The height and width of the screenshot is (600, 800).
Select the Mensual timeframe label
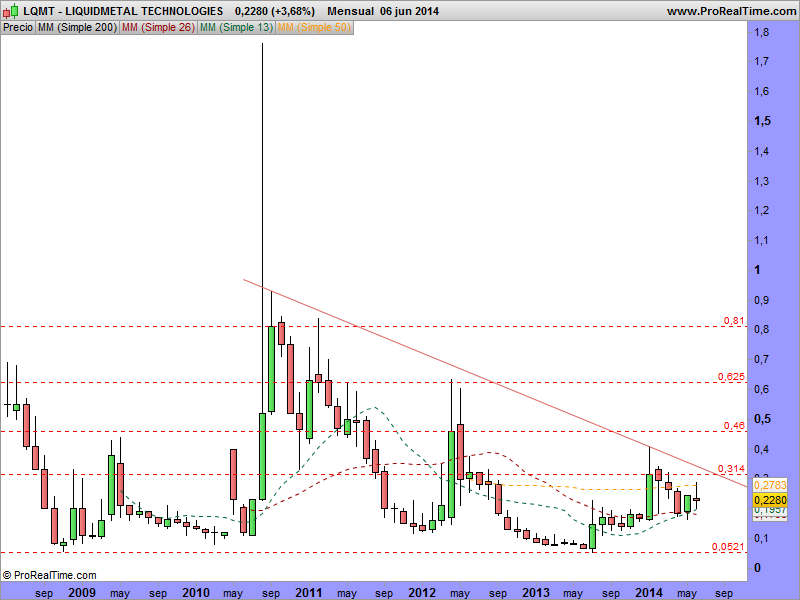tap(350, 11)
